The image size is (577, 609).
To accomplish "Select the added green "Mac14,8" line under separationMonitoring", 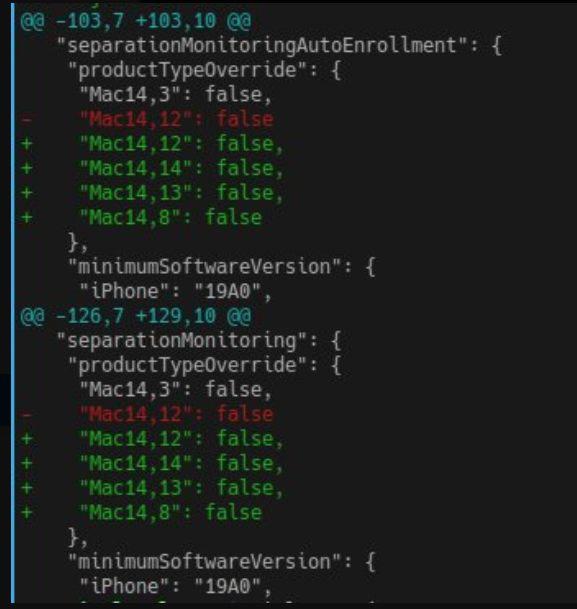I will point(171,513).
